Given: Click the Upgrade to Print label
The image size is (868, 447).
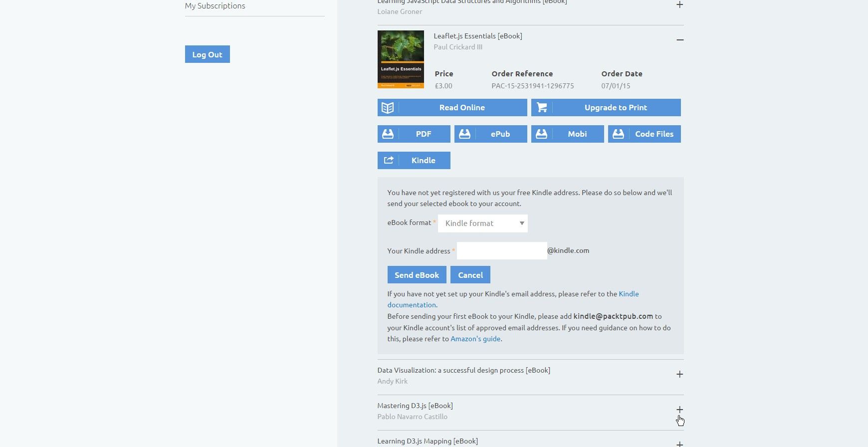Looking at the screenshot, I should pos(616,107).
